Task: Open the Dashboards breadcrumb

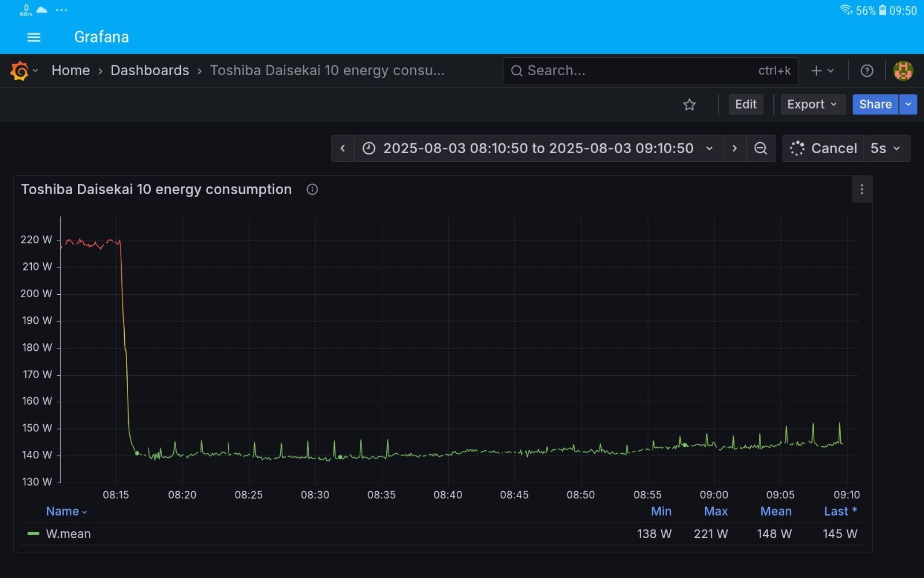Action: [150, 71]
